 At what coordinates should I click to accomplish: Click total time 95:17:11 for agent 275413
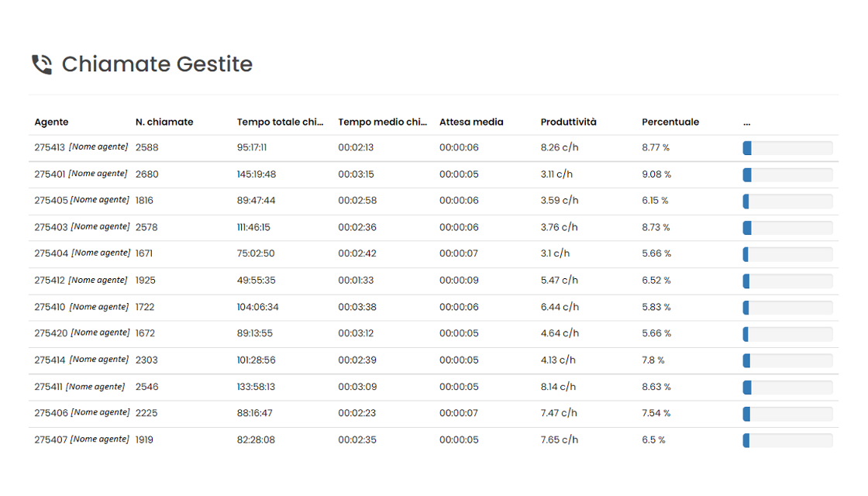tap(257, 147)
